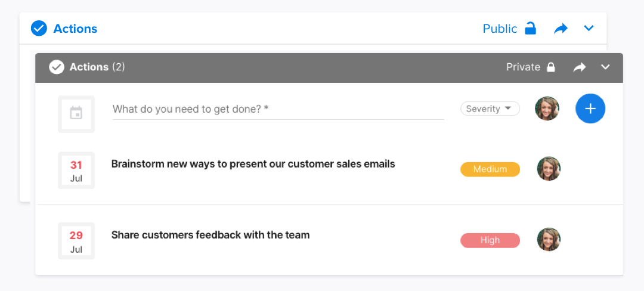Toggle the Private visibility setting
Image resolution: width=644 pixels, height=291 pixels.
click(531, 67)
